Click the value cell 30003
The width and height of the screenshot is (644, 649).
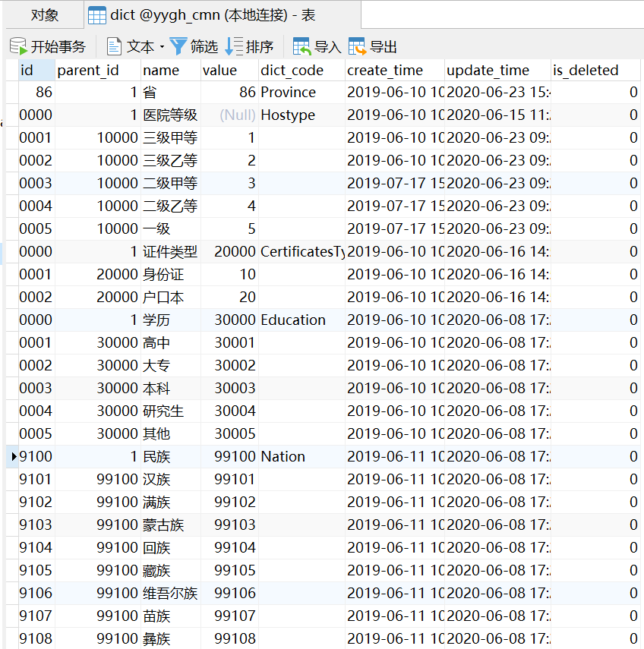point(229,388)
